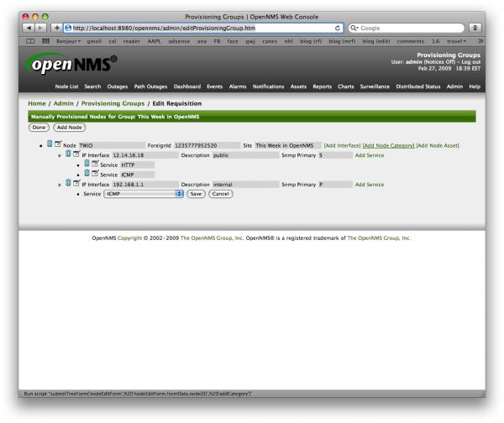Delete IP interface 192.168.1.1 via trash icon
Viewport: 504px width, 423px height.
68,183
